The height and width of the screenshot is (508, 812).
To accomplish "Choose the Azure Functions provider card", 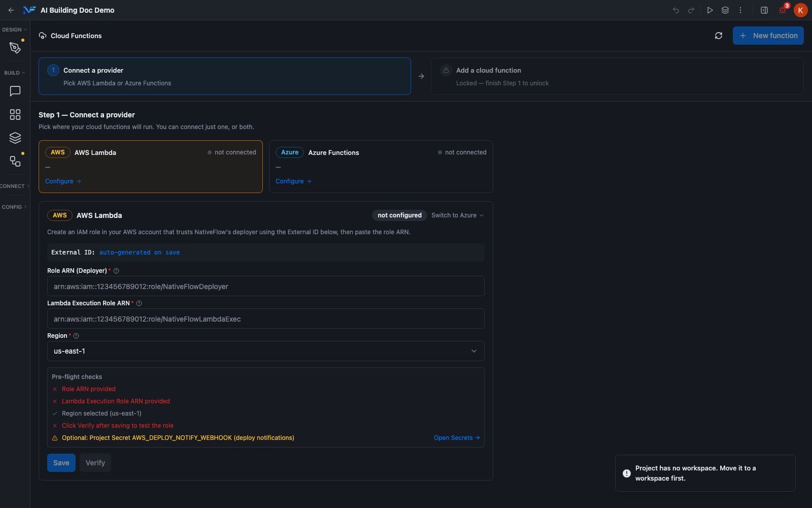I will point(381,167).
